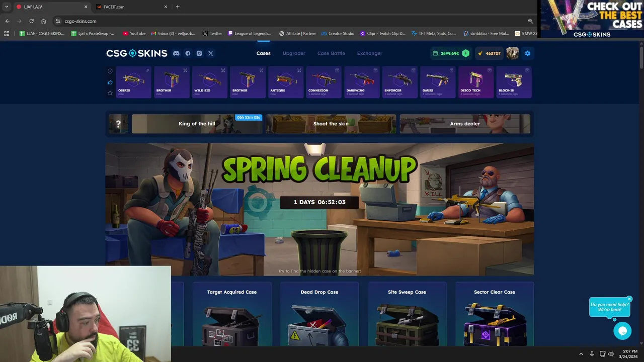Open browser apps grid in bookmarks bar

[7, 34]
